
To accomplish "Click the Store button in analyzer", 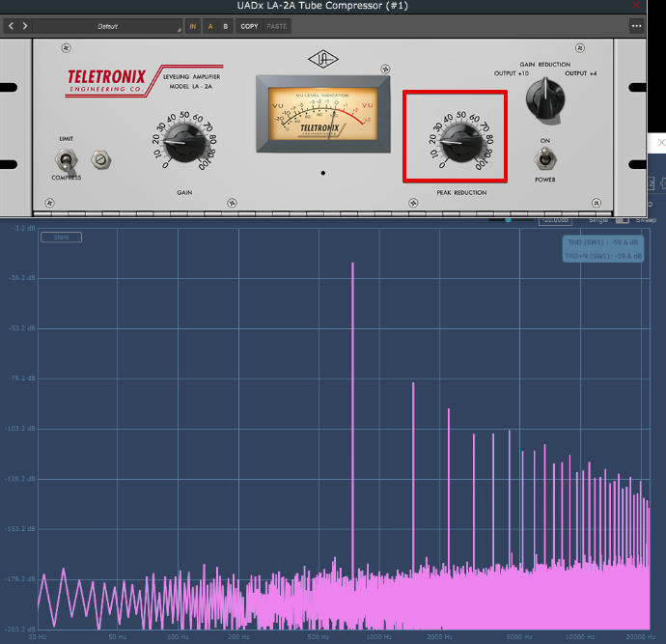I will tap(61, 238).
